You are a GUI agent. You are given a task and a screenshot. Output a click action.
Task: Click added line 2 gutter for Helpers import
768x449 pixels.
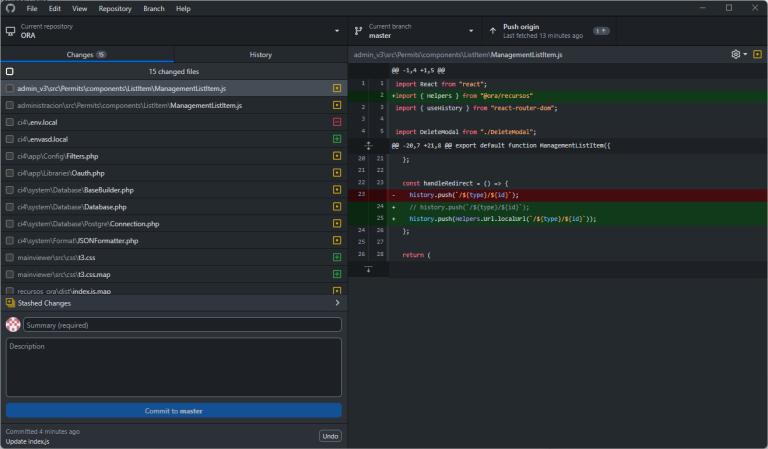point(368,95)
